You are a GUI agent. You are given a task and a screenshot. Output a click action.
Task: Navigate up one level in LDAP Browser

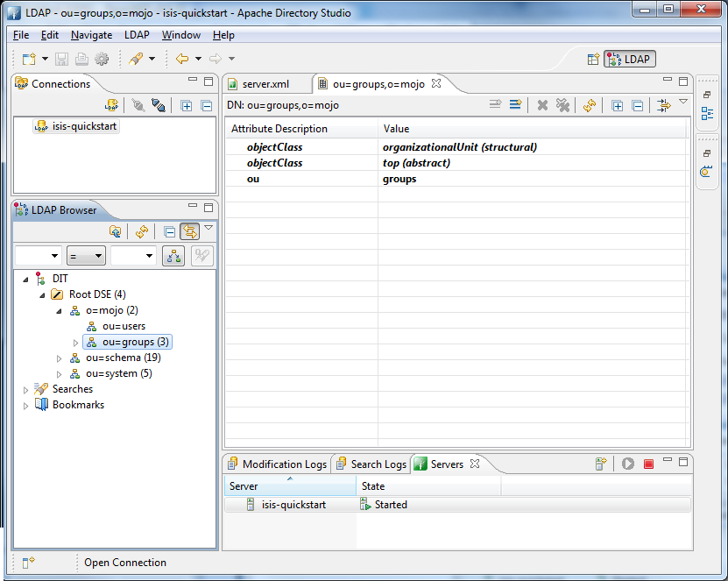click(117, 231)
